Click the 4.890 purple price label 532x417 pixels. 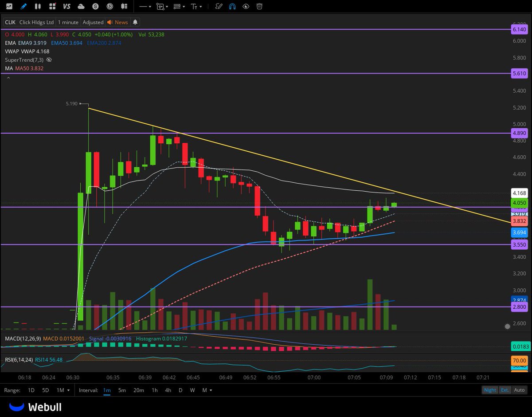[519, 133]
